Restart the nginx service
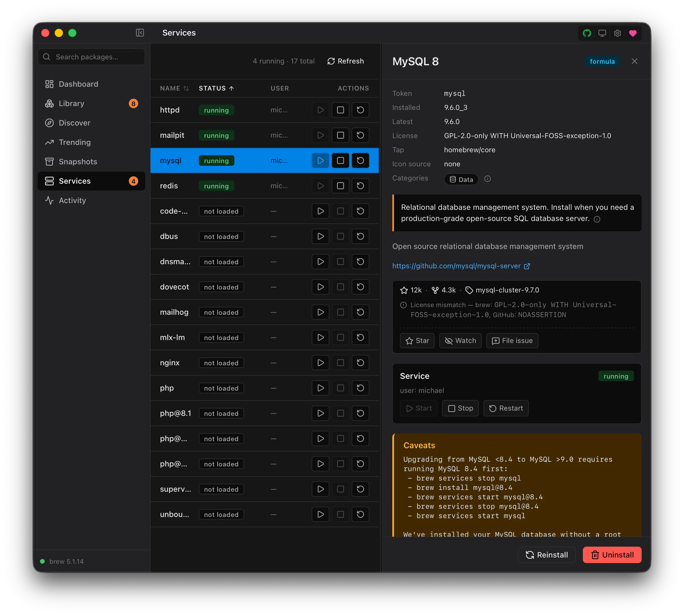Screen dimensions: 684x616 [360, 363]
